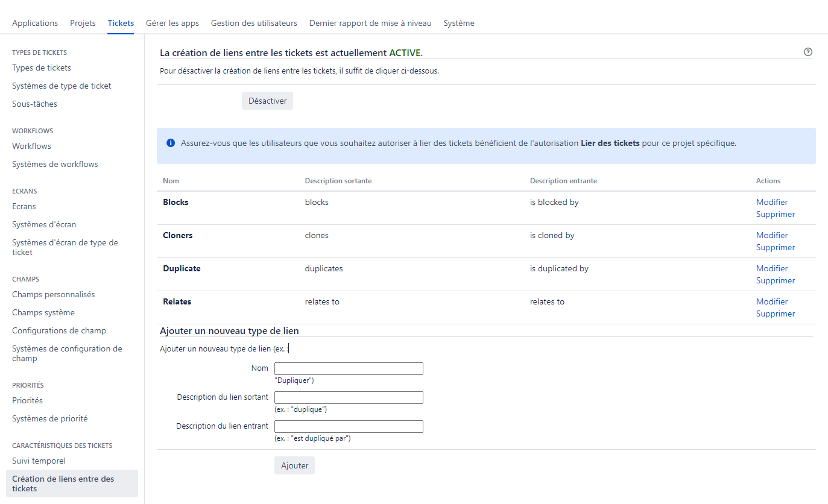Viewport: 828px width, 504px height.
Task: Click Supprimer for the Cloners link type
Action: point(776,247)
